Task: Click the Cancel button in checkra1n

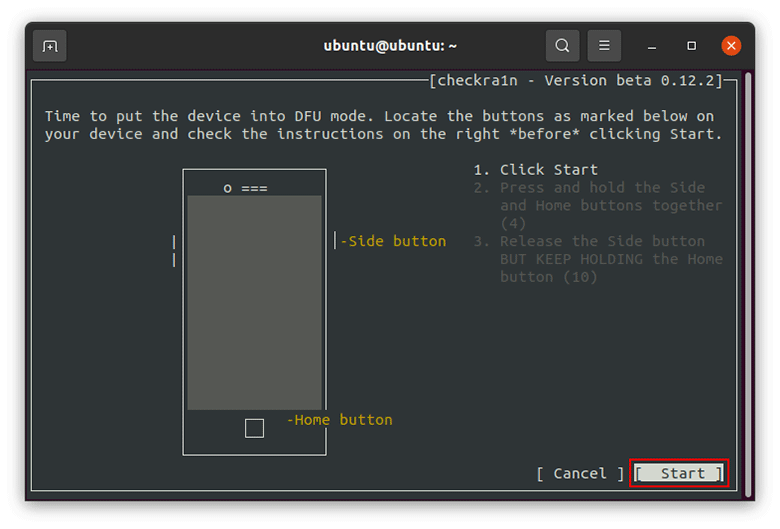Action: point(580,473)
